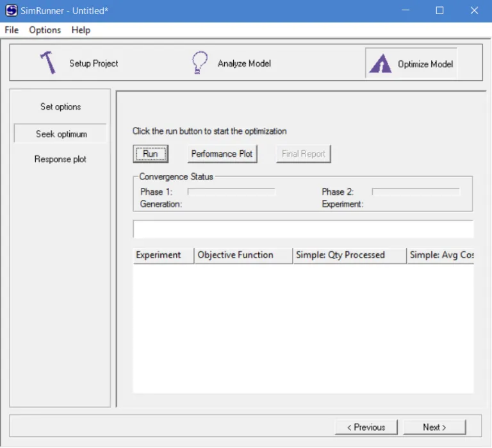Viewport: 492px width, 448px height.
Task: Click the SimRunner app icon in title bar
Action: point(12,10)
